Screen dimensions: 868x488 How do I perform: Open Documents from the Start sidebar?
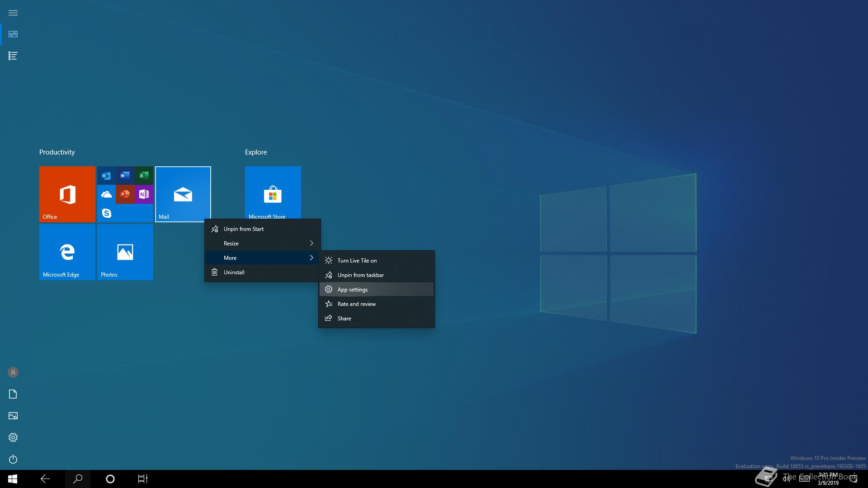coord(13,394)
